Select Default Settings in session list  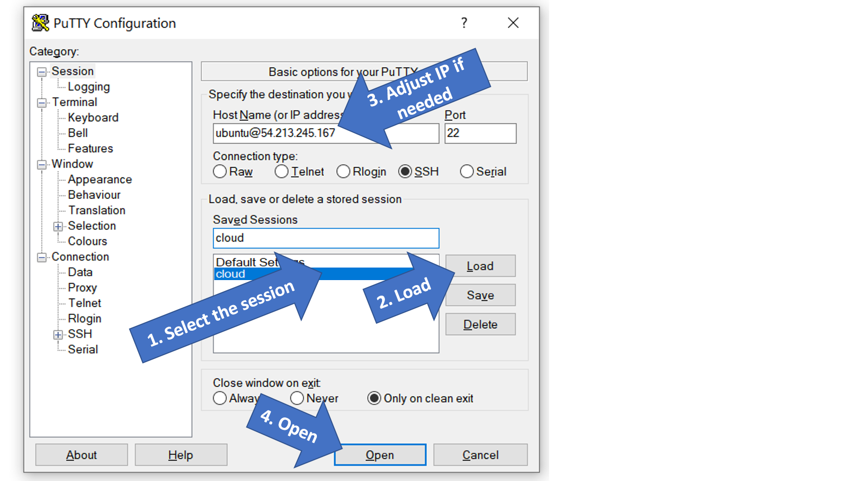(326, 262)
